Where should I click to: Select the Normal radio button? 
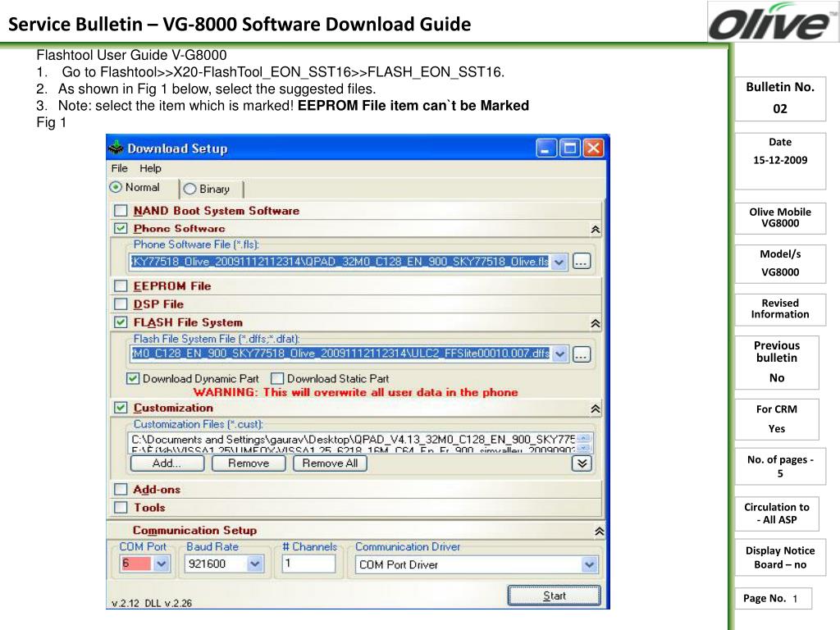click(x=115, y=188)
